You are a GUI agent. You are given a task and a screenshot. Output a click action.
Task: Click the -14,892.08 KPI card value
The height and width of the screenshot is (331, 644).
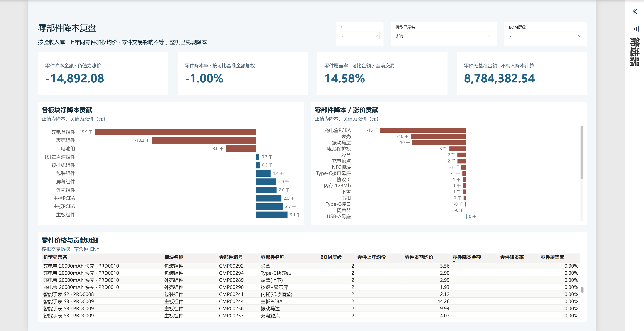[75, 78]
